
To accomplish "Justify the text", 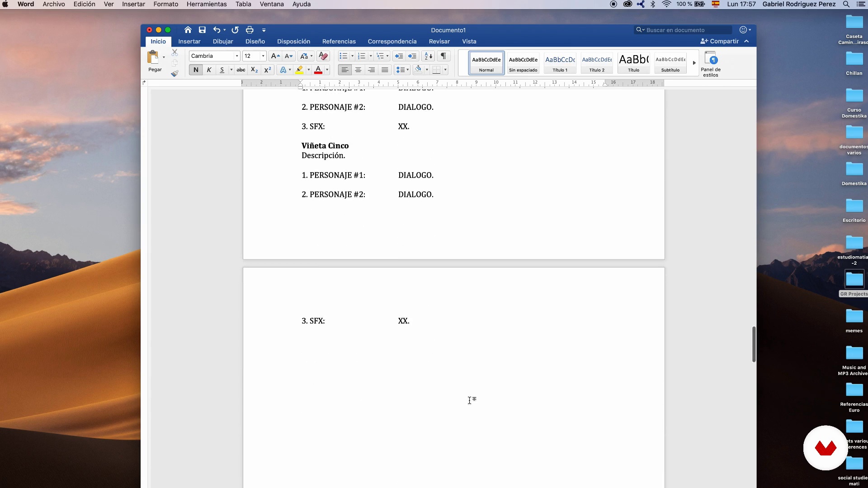I will pyautogui.click(x=385, y=70).
